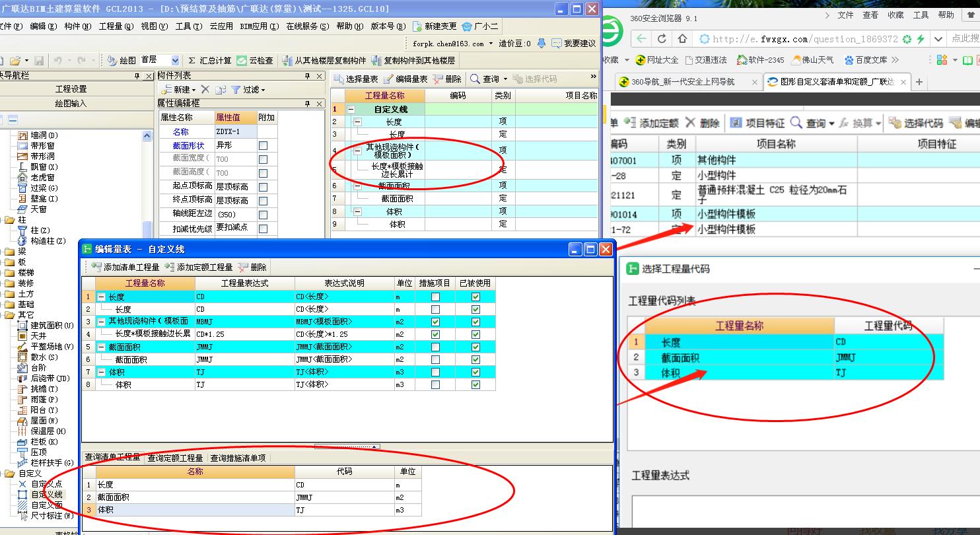Toggle 附加 checkbox for 扣减优先级 property
This screenshot has height=535, width=980.
tap(263, 229)
